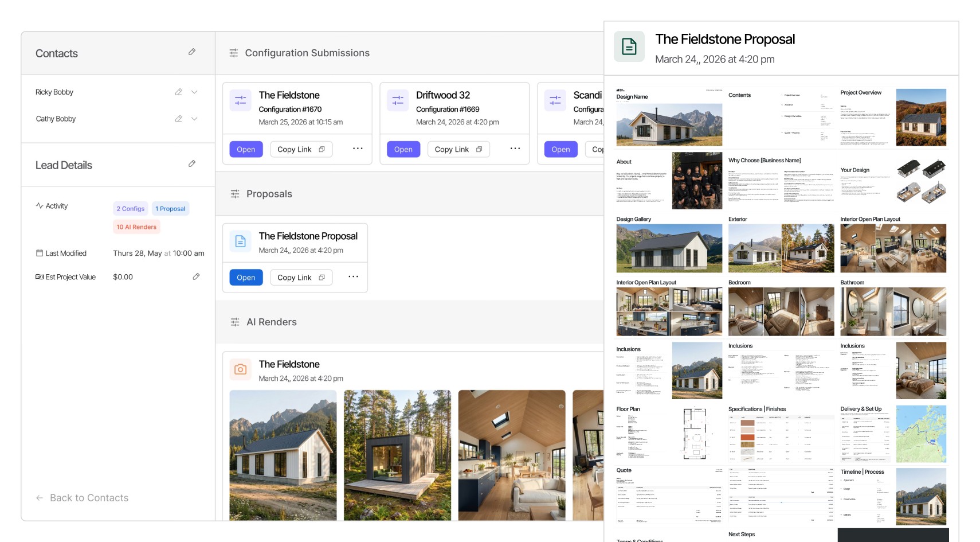
Task: Click the 'Driftwood 32' card title
Action: coord(443,95)
